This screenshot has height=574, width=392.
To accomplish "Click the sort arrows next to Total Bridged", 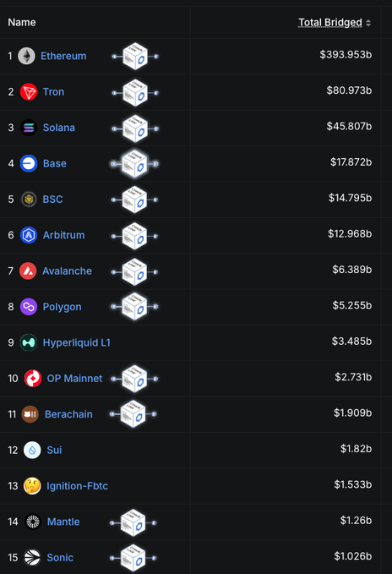I will coord(368,23).
